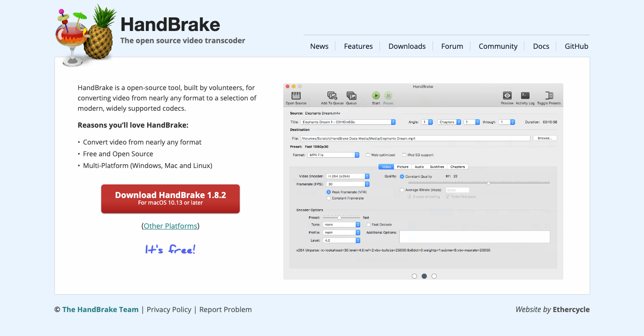644x336 pixels.
Task: Enable the Fast Decode checkbox
Action: pyautogui.click(x=369, y=225)
